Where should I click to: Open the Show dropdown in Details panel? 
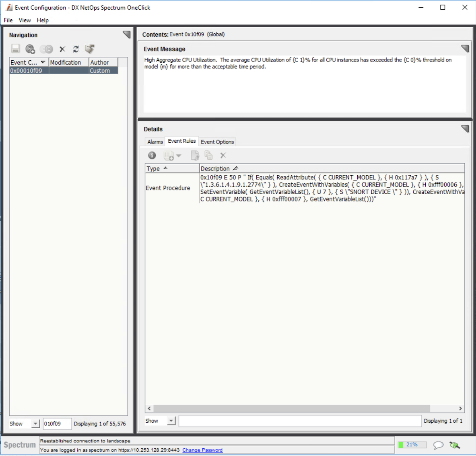171,421
